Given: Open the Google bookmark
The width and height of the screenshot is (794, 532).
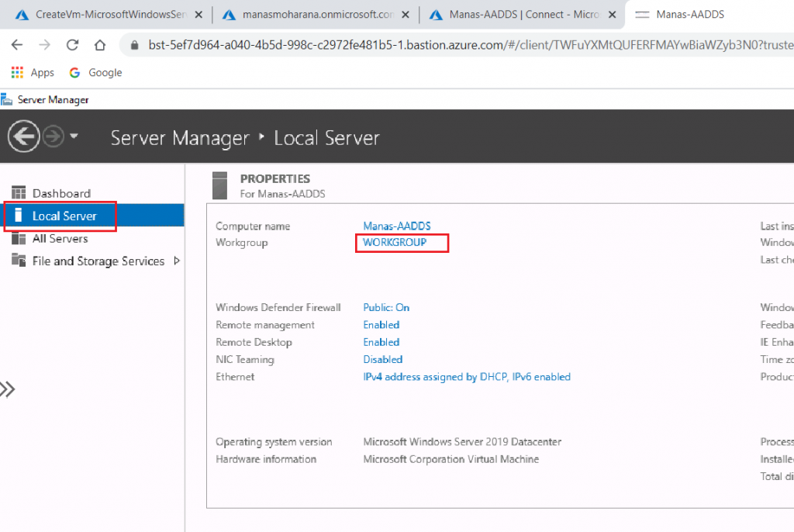Looking at the screenshot, I should pos(96,73).
